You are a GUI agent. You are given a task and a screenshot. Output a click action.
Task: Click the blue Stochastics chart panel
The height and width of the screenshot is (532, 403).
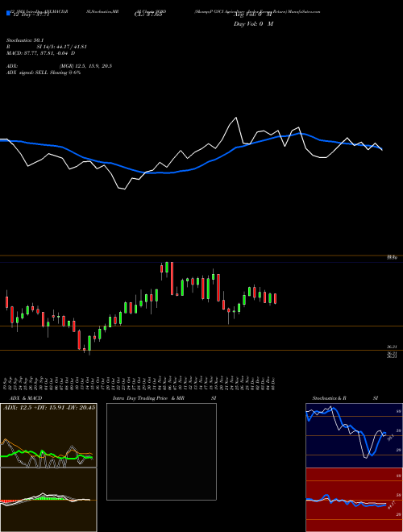[355, 435]
